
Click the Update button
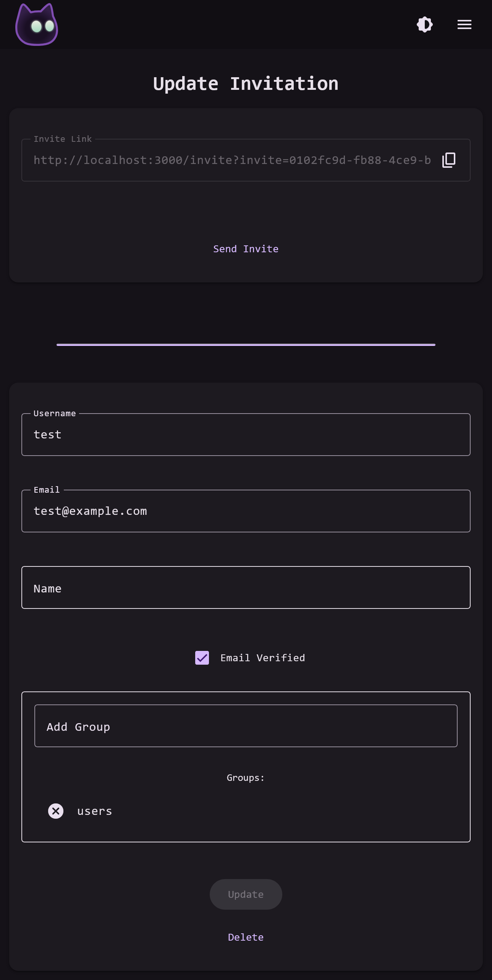click(x=246, y=894)
